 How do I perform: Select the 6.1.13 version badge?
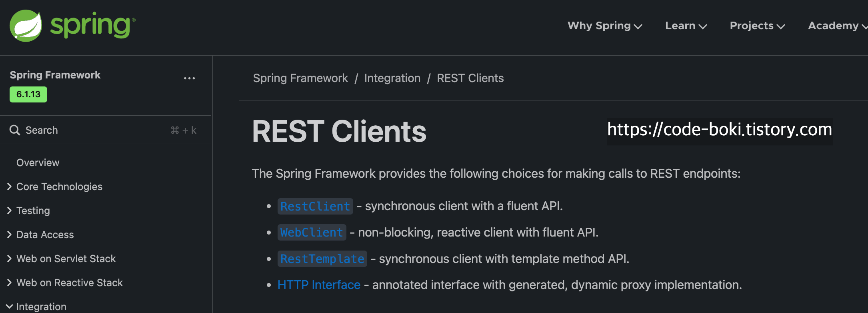click(28, 94)
